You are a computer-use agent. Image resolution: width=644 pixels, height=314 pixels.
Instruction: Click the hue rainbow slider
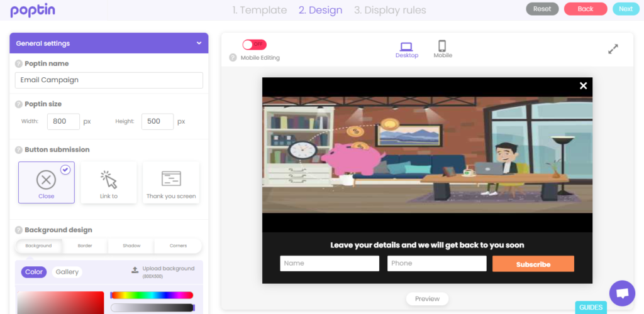point(152,295)
